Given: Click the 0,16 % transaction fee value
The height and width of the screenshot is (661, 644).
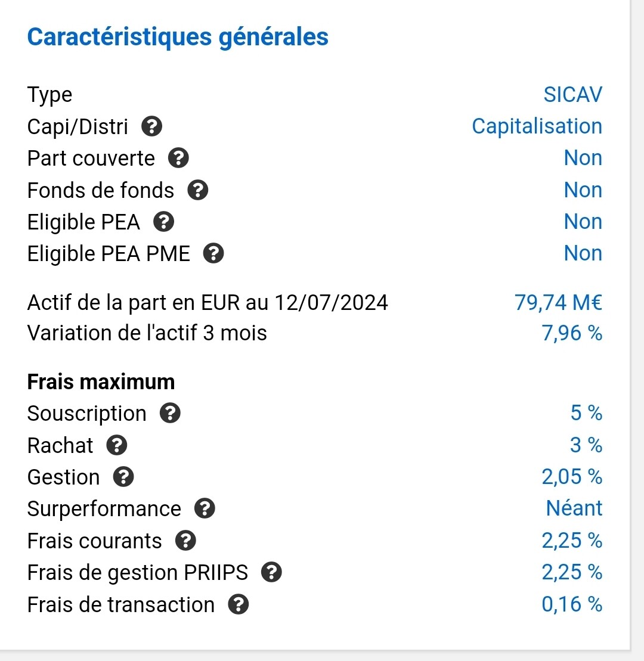Looking at the screenshot, I should click(572, 604).
